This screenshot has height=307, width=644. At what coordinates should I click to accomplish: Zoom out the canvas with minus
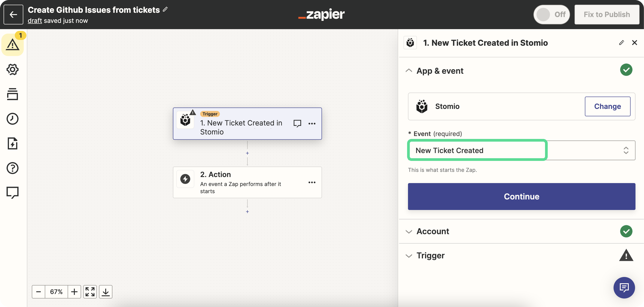(39, 292)
